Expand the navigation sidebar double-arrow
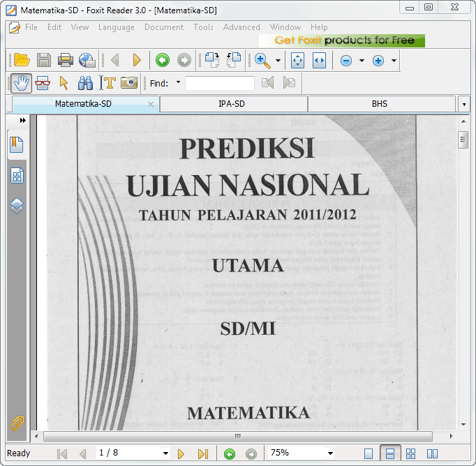 point(22,121)
